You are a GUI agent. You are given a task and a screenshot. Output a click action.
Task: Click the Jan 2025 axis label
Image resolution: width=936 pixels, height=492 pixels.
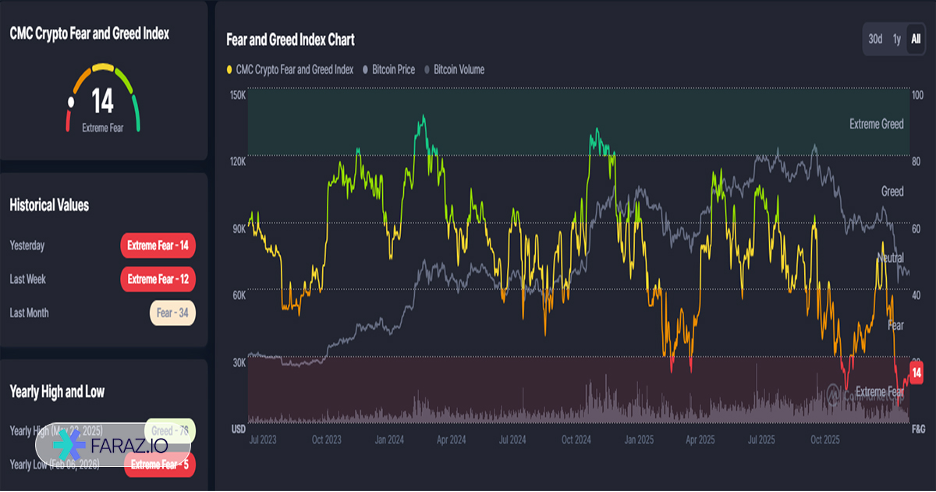(639, 440)
